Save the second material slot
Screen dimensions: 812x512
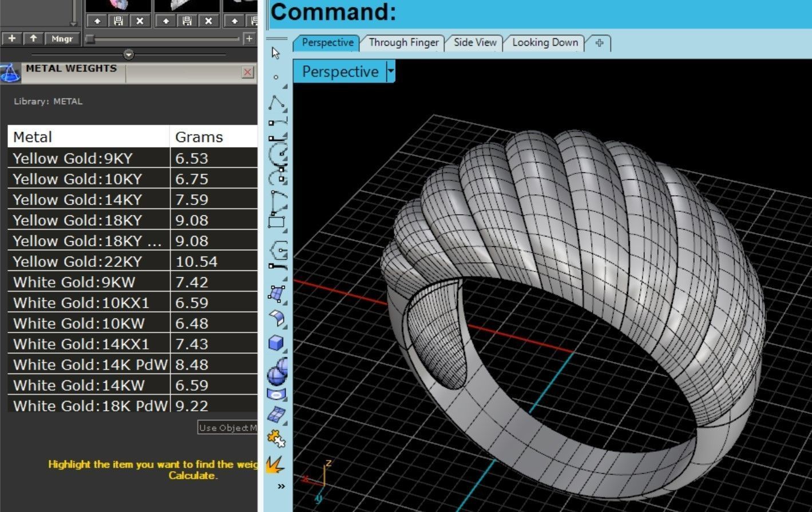pos(187,21)
